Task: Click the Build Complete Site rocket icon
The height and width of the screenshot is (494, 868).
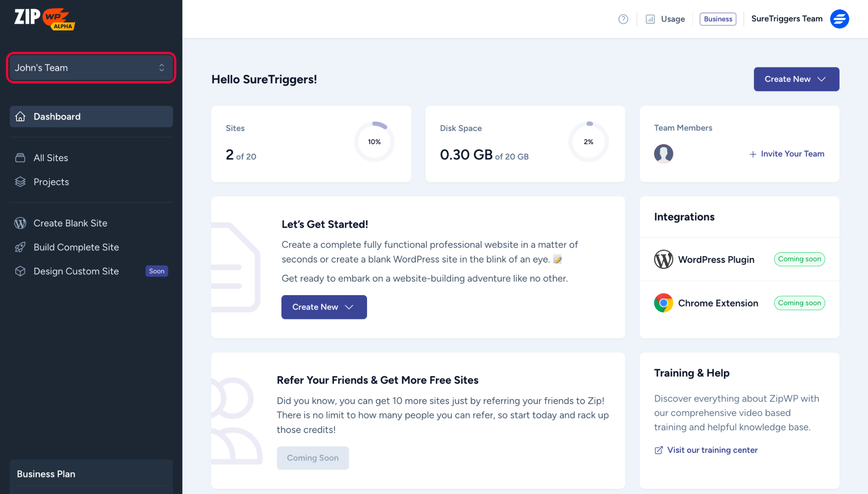Action: pyautogui.click(x=20, y=247)
